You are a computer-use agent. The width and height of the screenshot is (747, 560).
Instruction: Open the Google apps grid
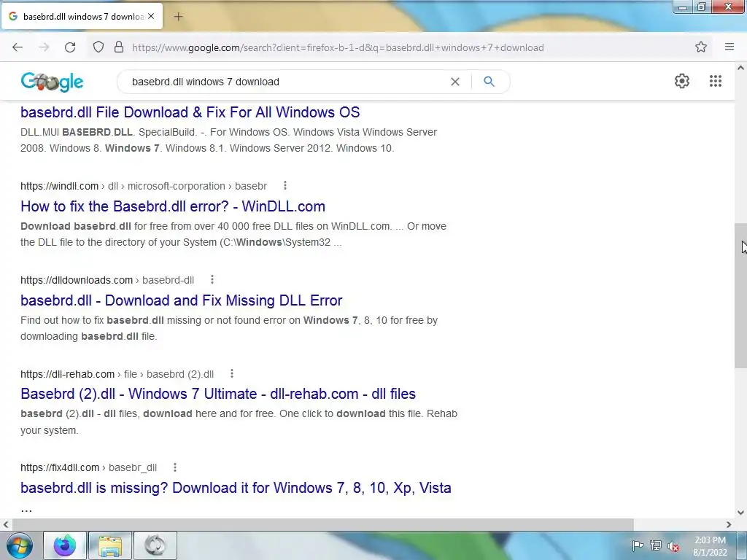tap(715, 81)
